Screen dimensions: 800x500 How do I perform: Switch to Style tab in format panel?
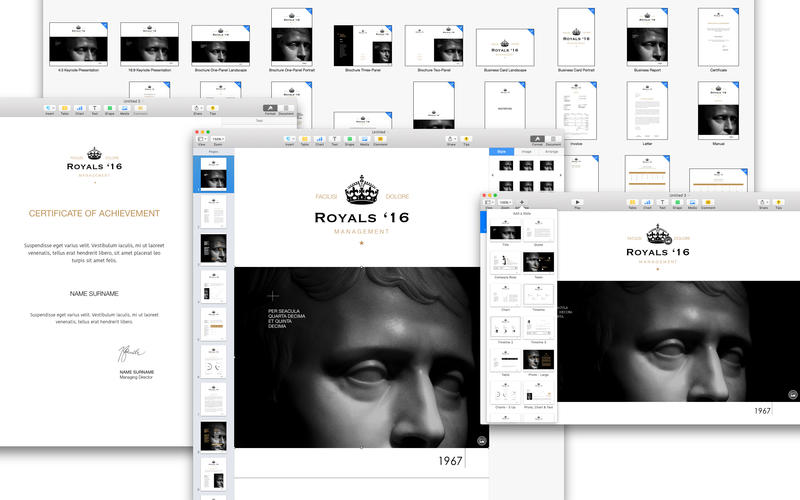[502, 152]
